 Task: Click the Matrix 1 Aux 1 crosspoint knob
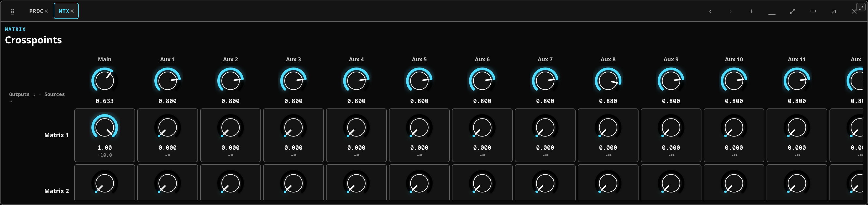coord(167,127)
